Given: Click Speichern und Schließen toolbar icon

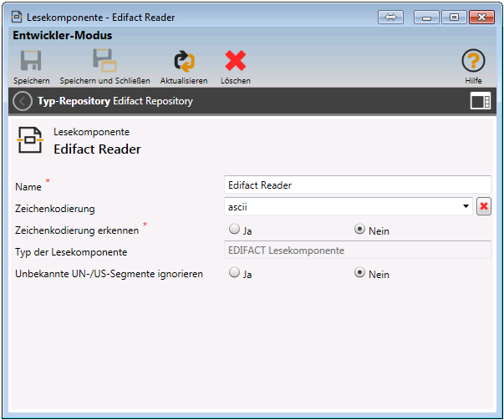Looking at the screenshot, I should pos(104,61).
